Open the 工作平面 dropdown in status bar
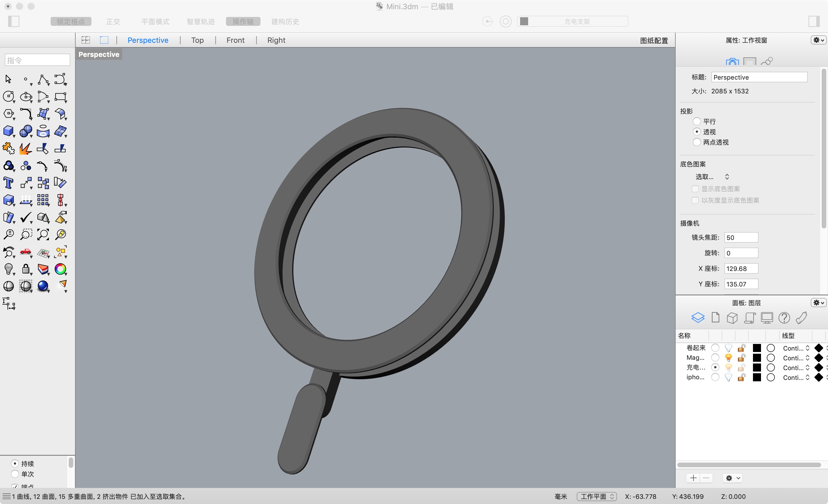 pos(597,496)
